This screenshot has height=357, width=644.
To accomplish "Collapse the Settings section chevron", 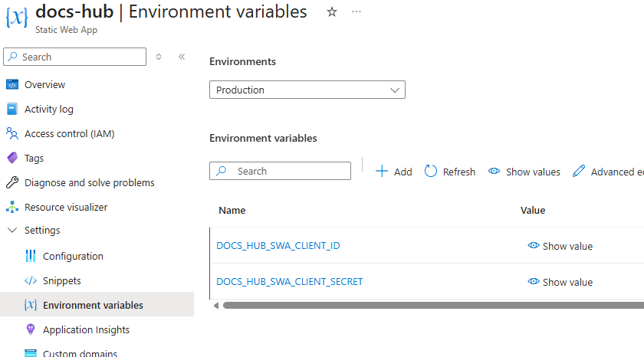I will click(x=12, y=230).
